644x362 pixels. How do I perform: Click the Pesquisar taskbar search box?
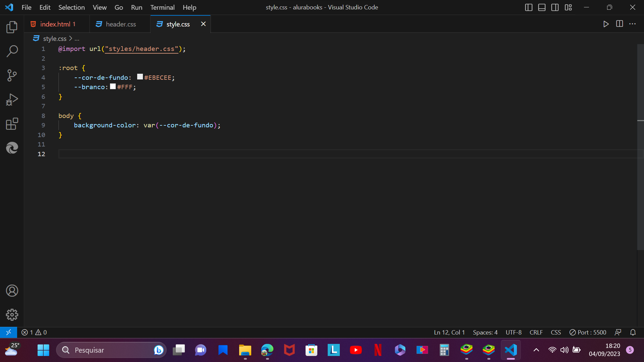(111, 350)
